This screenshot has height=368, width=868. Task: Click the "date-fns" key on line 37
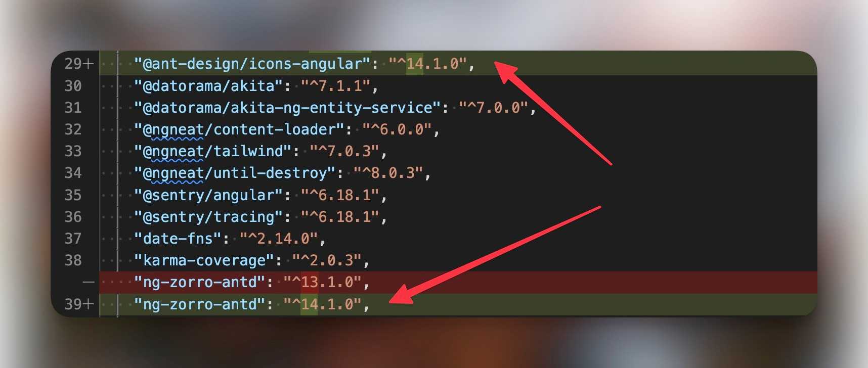178,239
